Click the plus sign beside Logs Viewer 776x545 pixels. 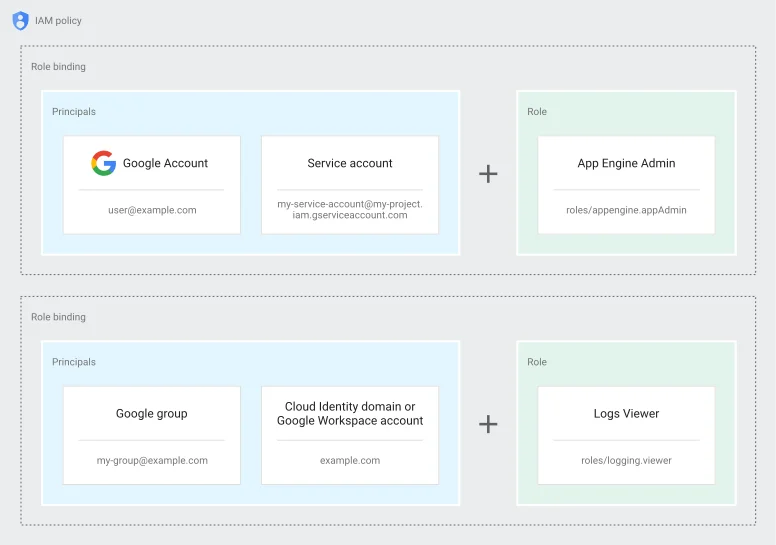pos(488,424)
